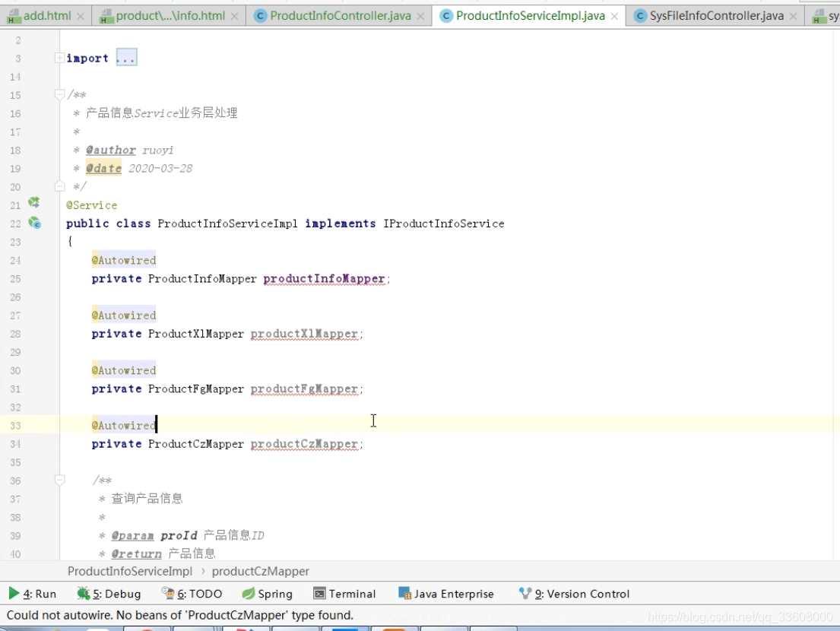The height and width of the screenshot is (631, 840).
Task: Click the @Service annotation
Action: 92,205
